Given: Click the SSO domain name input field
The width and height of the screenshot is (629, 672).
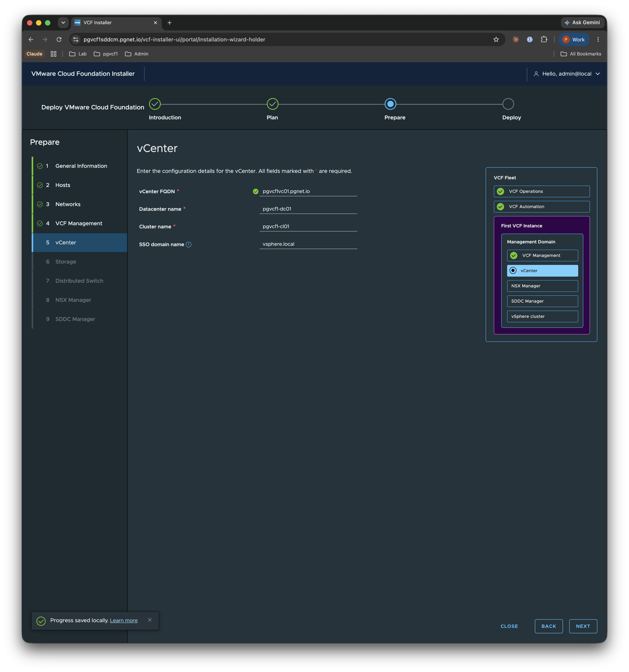Looking at the screenshot, I should (x=308, y=244).
